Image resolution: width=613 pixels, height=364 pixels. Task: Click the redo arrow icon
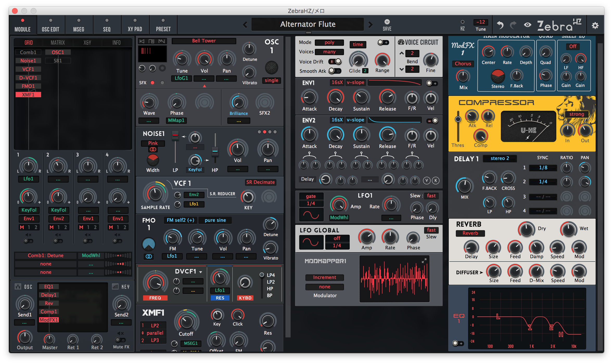point(513,25)
